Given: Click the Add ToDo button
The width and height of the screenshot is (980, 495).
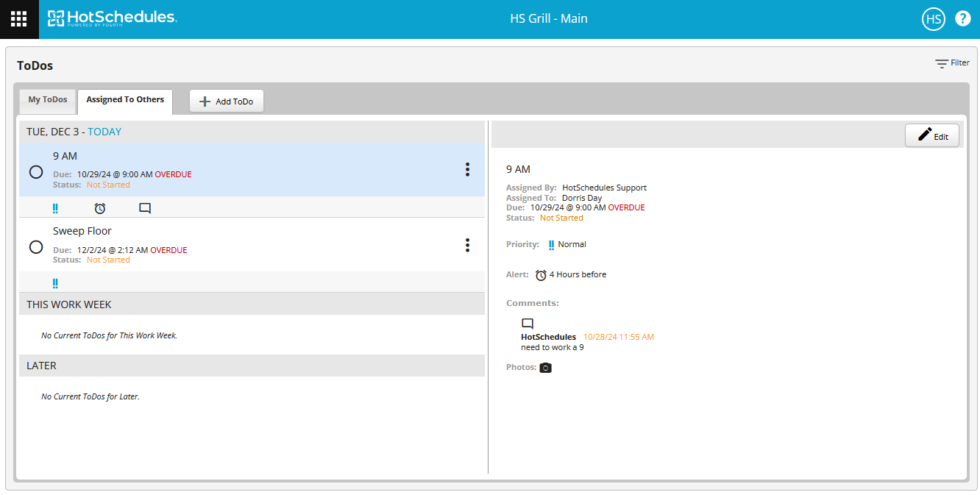Looking at the screenshot, I should 227,102.
